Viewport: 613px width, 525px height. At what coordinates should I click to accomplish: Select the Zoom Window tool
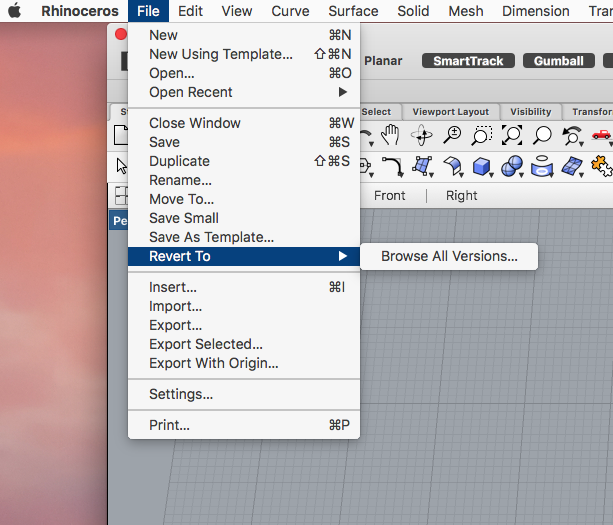482,135
